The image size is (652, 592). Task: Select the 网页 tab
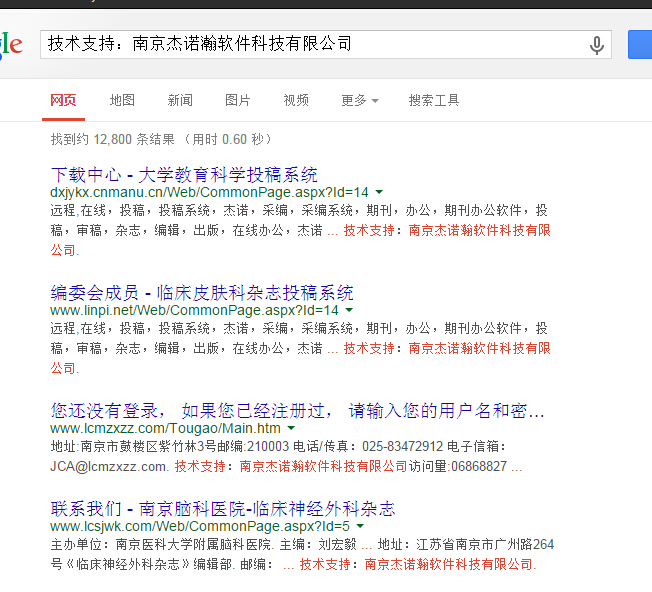63,100
